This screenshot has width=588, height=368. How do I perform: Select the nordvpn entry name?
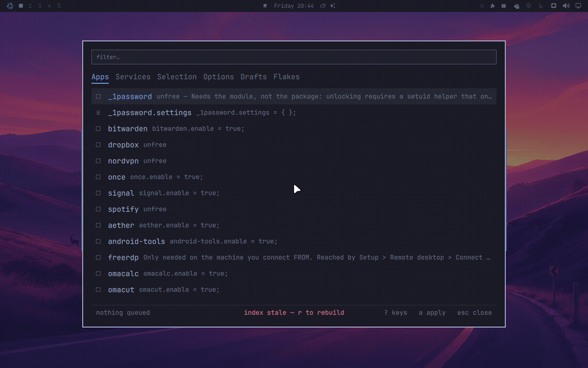[123, 161]
